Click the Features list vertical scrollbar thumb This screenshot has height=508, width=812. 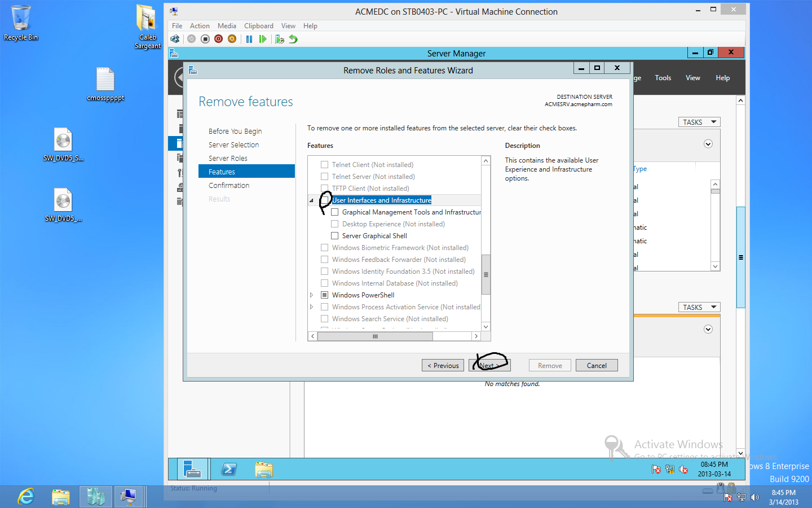[x=486, y=275]
